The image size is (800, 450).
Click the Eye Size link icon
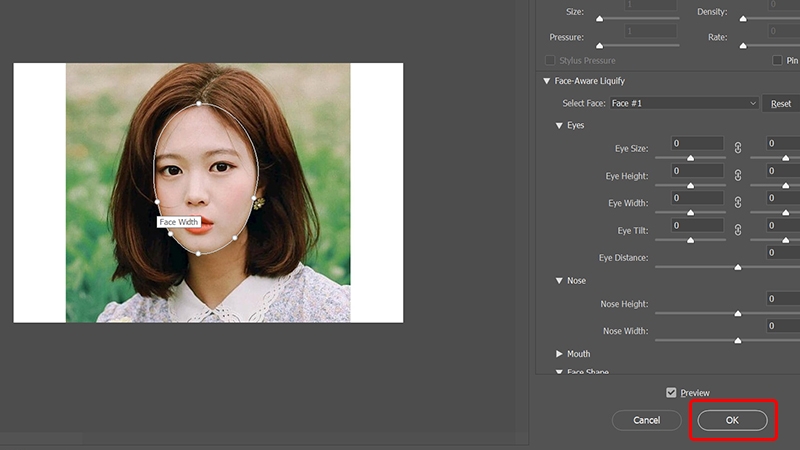pos(738,148)
